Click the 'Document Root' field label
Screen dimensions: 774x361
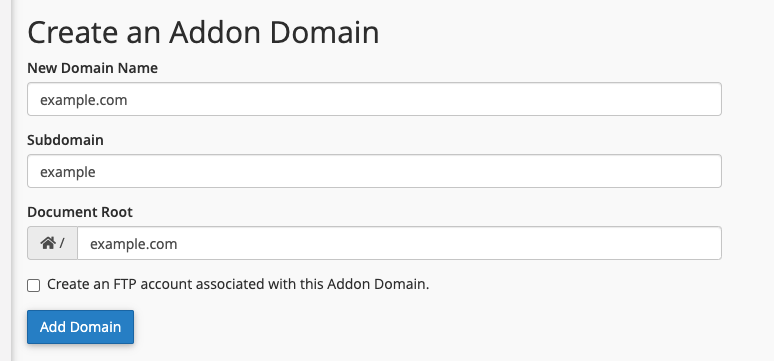click(80, 212)
